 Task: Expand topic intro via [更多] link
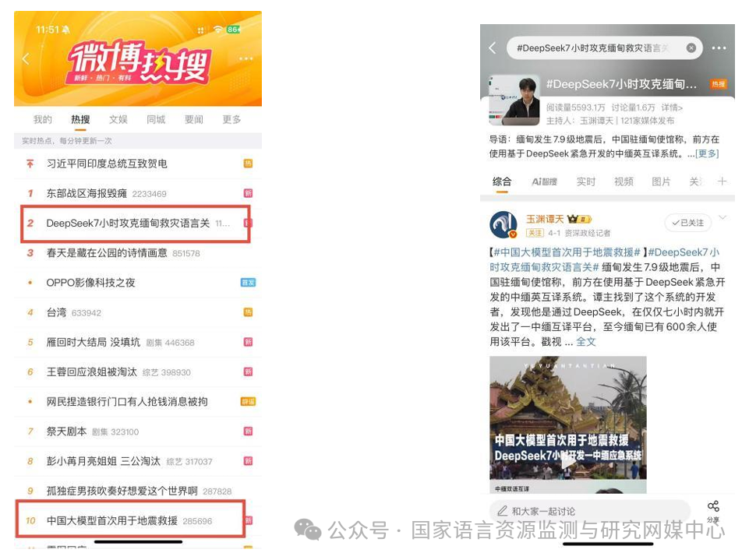coord(707,153)
